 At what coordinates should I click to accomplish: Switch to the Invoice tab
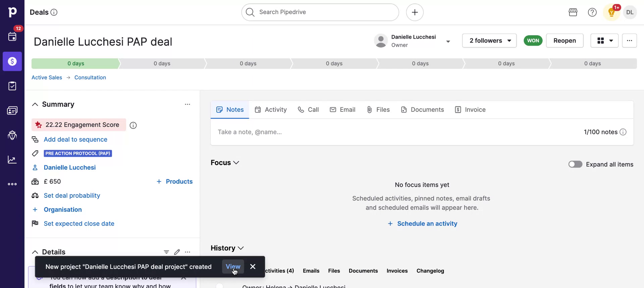(x=470, y=110)
